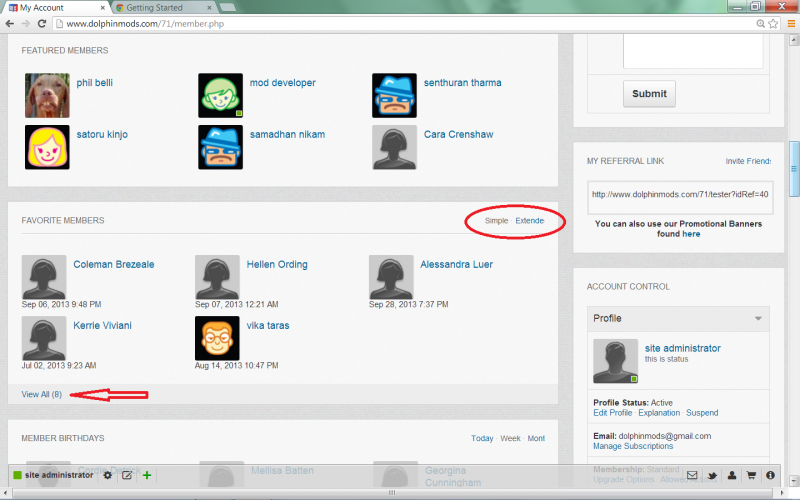Click the info icon in bottom bar
This screenshot has height=500, width=800.
point(770,475)
